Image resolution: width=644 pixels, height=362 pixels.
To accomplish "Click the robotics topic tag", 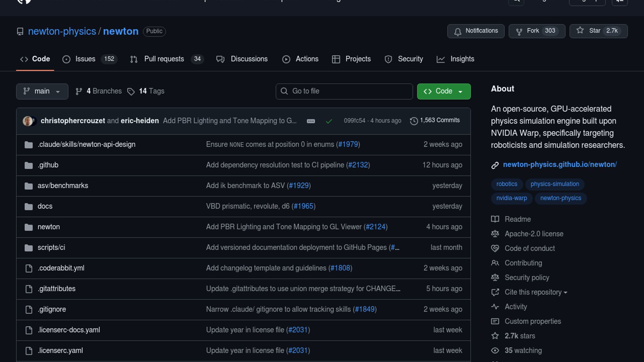I will point(506,184).
